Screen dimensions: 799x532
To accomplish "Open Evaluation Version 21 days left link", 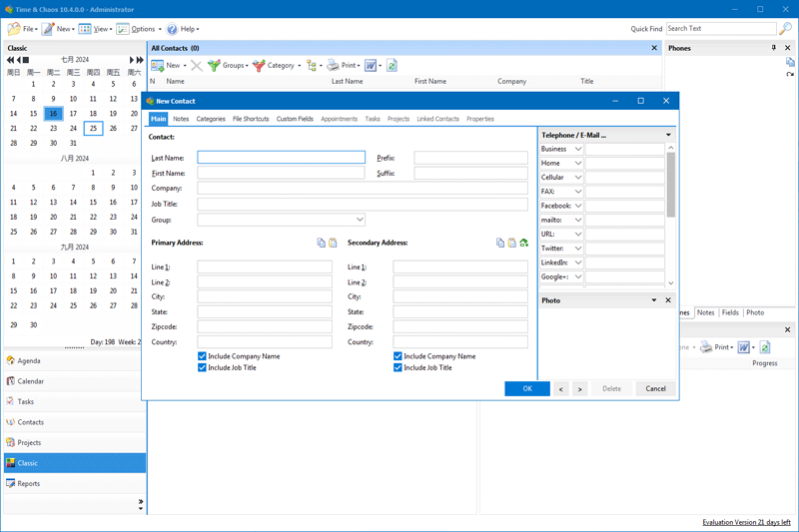I will 746,522.
